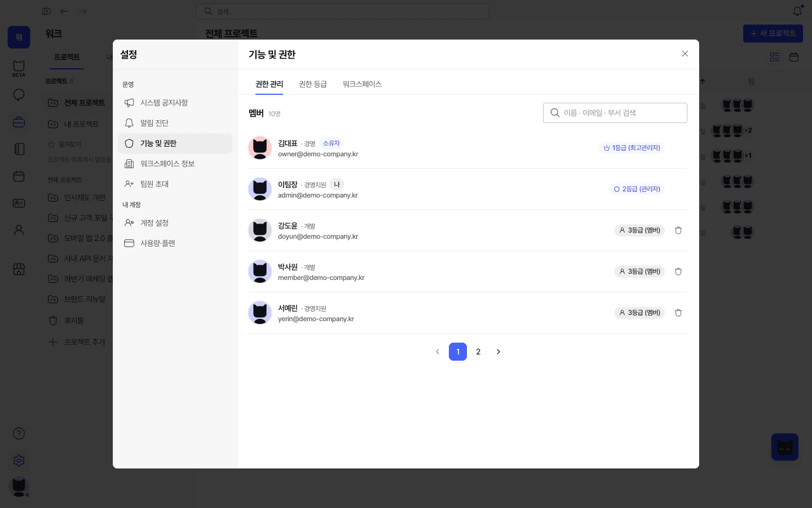Click trash icon in 서예린 row

click(x=678, y=313)
